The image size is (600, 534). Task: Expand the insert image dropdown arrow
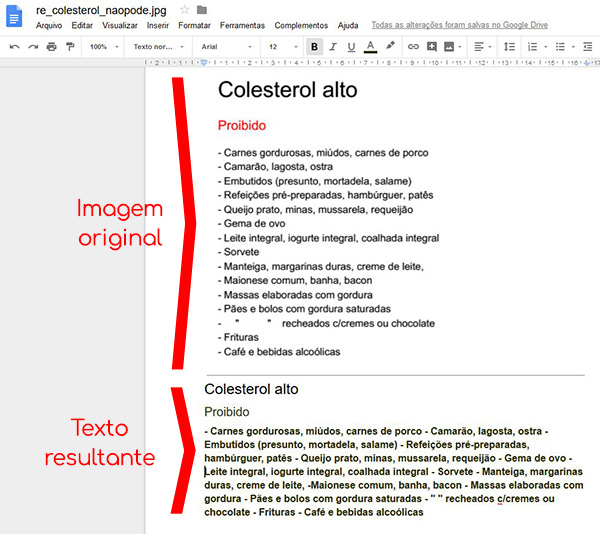coord(460,47)
